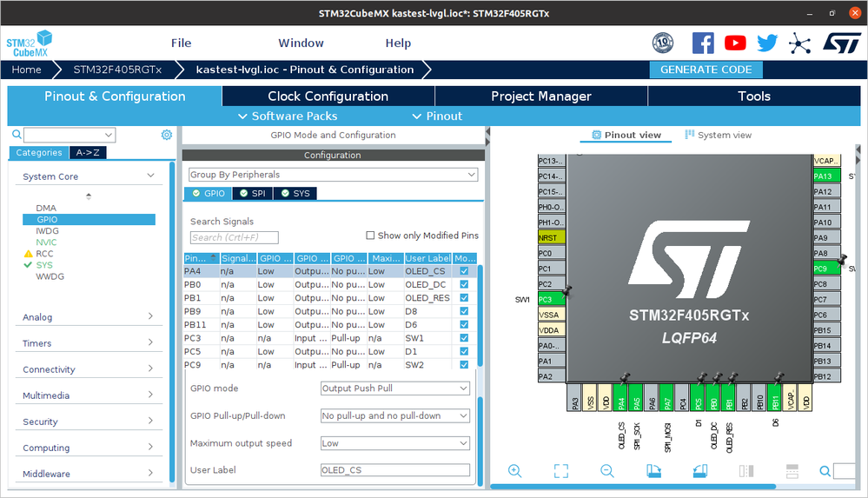868x498 pixels.
Task: Click the STM32CubeMX logo
Action: 30,43
